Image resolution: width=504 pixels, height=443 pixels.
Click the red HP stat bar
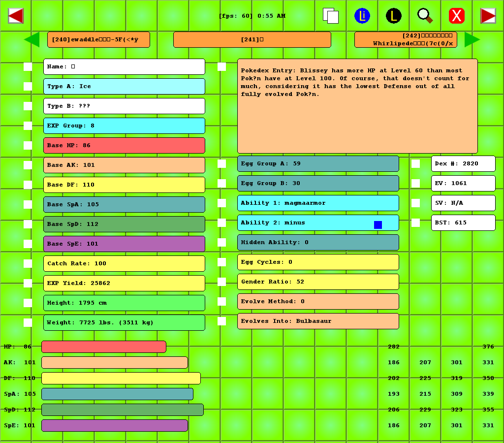click(104, 347)
